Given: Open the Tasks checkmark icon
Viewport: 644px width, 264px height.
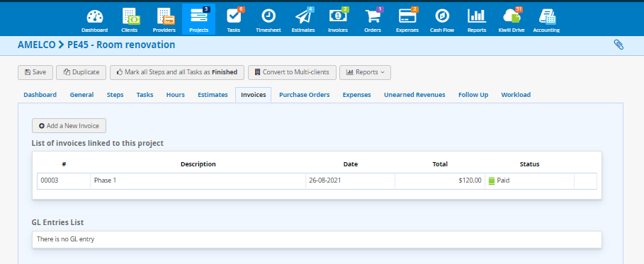Looking at the screenshot, I should (233, 16).
